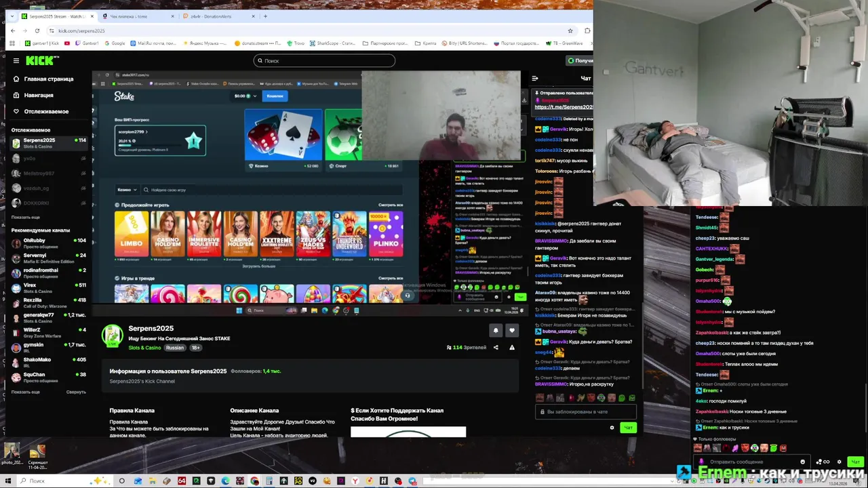Viewport: 868px width, 488px height.
Task: Open the Яндекс Музыка bookmark
Action: (x=204, y=43)
